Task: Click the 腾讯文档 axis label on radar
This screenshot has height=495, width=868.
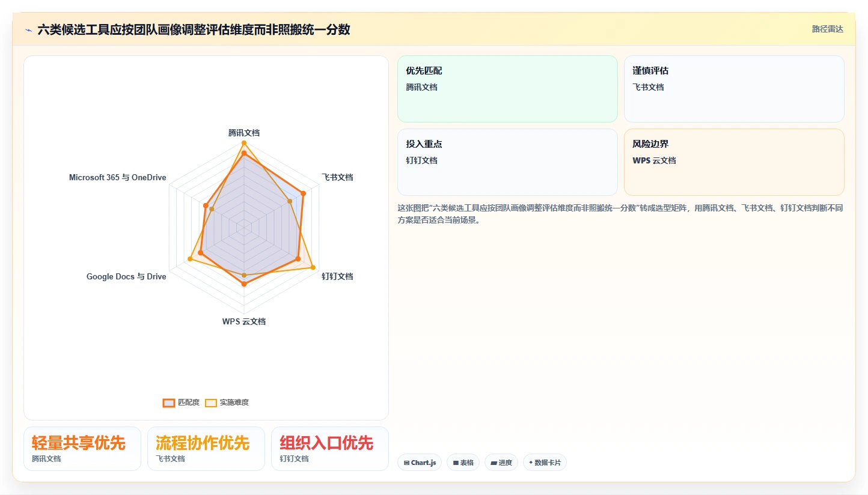Action: [x=244, y=133]
